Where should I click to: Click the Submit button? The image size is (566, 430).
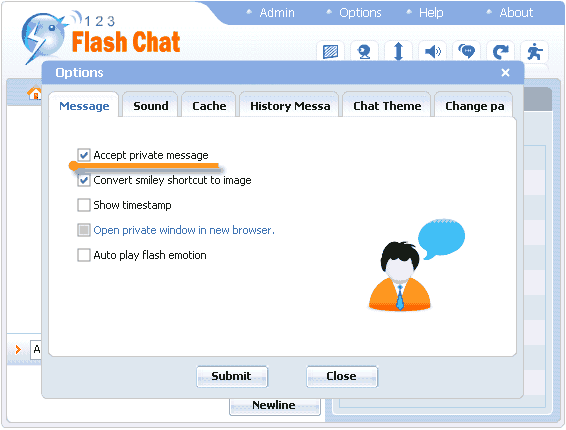[x=232, y=376]
